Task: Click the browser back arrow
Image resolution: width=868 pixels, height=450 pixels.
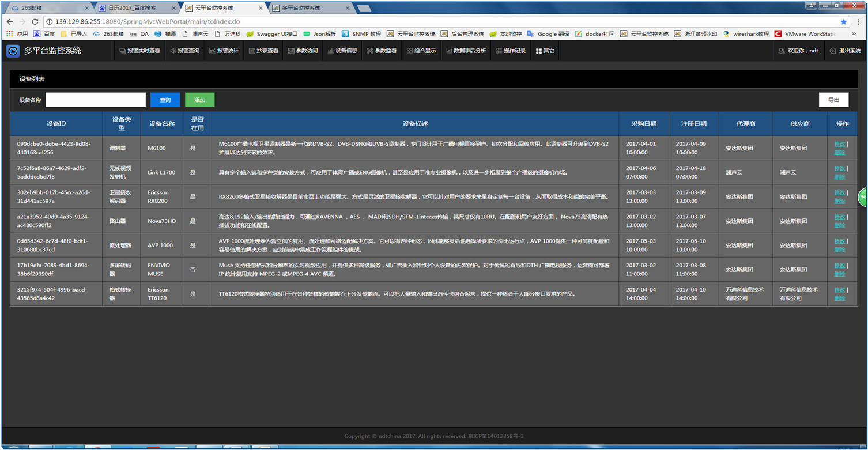Action: [x=9, y=22]
